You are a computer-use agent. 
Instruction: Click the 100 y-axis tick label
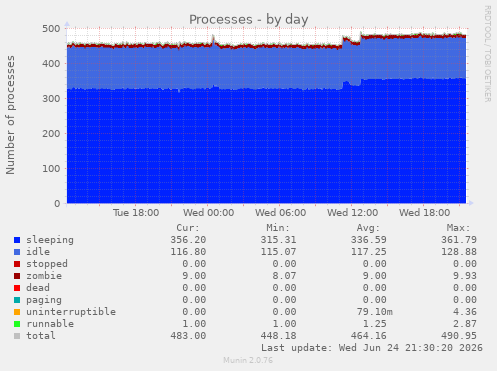(51, 169)
